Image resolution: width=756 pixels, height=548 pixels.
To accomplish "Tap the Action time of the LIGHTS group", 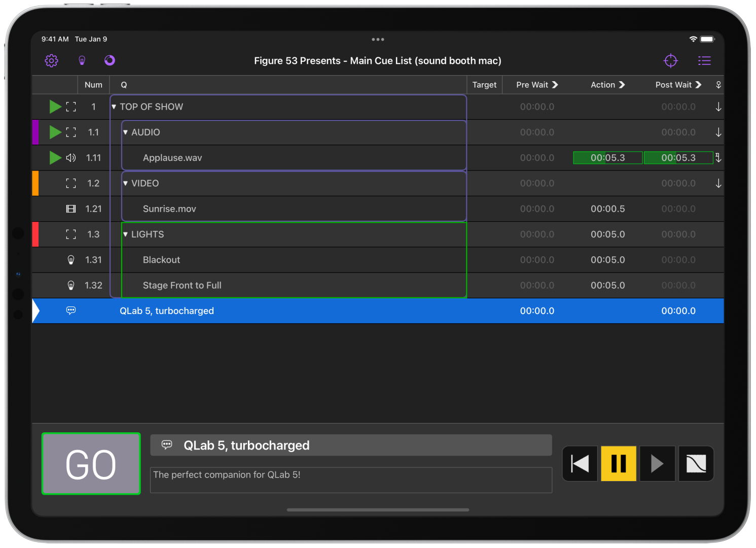I will coord(608,234).
